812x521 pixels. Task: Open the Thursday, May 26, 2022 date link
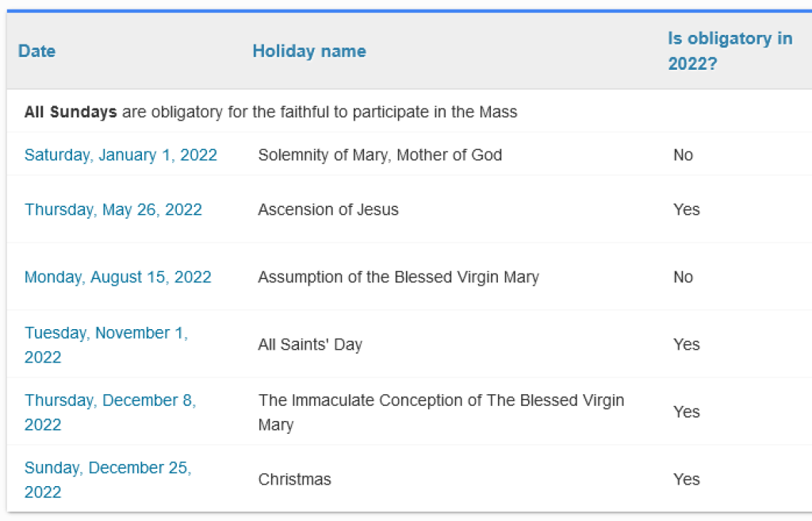point(113,210)
